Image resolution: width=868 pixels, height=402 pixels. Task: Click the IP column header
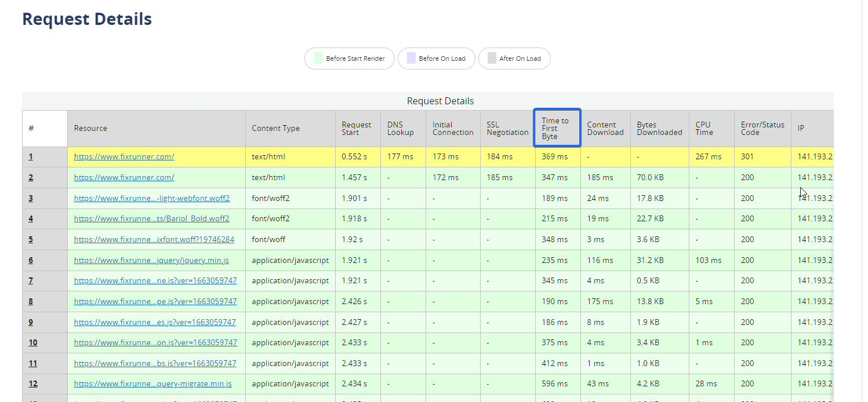812,128
